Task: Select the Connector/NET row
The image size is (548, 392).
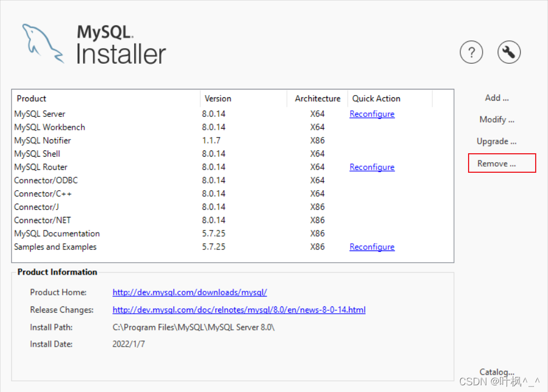Action: pyautogui.click(x=233, y=220)
